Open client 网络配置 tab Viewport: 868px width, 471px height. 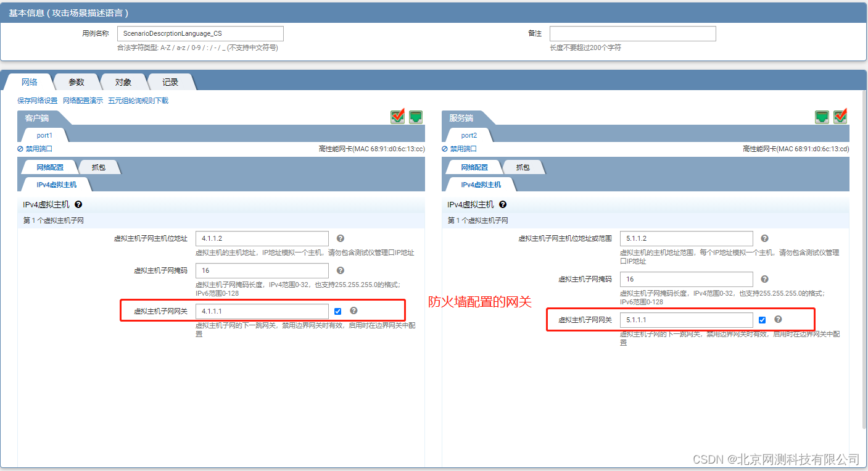(50, 167)
